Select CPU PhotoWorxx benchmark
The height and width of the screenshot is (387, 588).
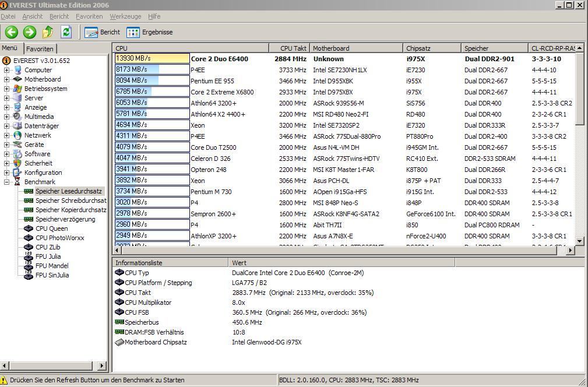pyautogui.click(x=59, y=238)
